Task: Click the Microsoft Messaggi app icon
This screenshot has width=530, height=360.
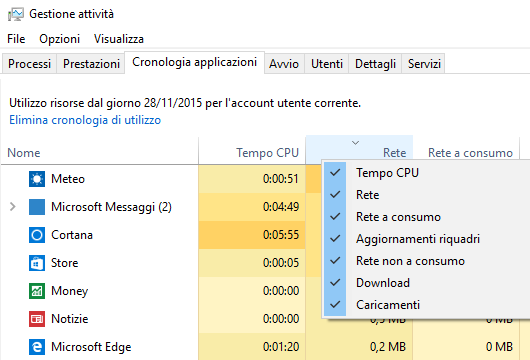Action: tap(37, 207)
